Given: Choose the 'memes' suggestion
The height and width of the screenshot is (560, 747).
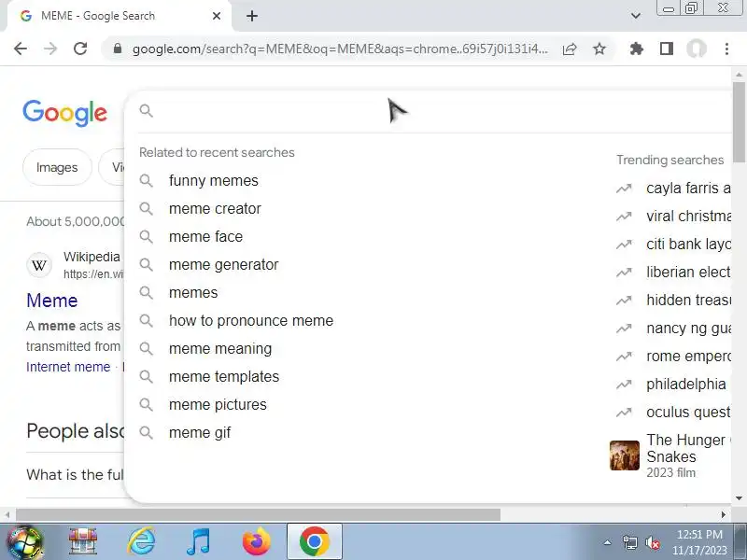Looking at the screenshot, I should [x=193, y=293].
